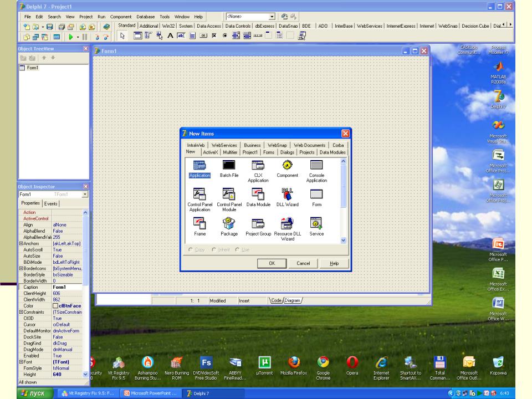Open the Form1 object selector dropdown
The height and width of the screenshot is (399, 532).
[85, 195]
